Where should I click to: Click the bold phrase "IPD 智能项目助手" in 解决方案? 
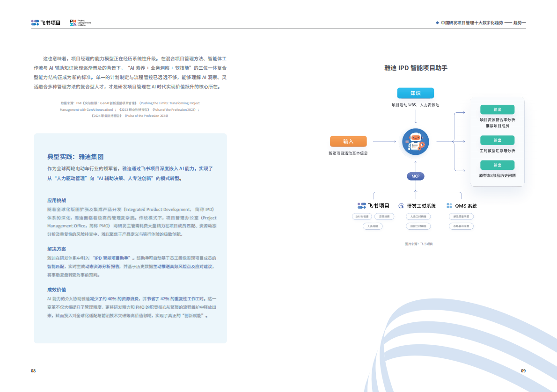tap(113, 258)
